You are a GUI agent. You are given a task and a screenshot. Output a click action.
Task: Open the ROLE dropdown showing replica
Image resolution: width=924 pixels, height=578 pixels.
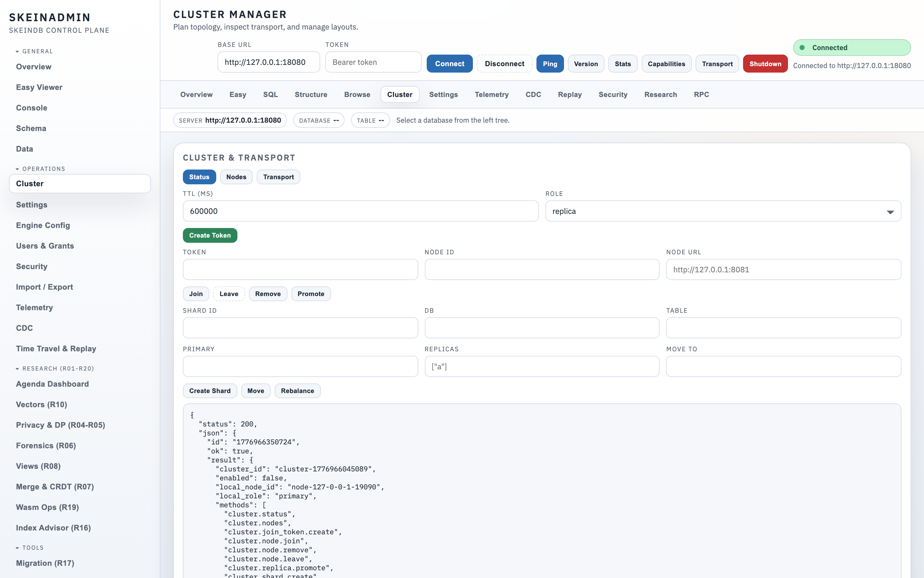click(x=723, y=211)
